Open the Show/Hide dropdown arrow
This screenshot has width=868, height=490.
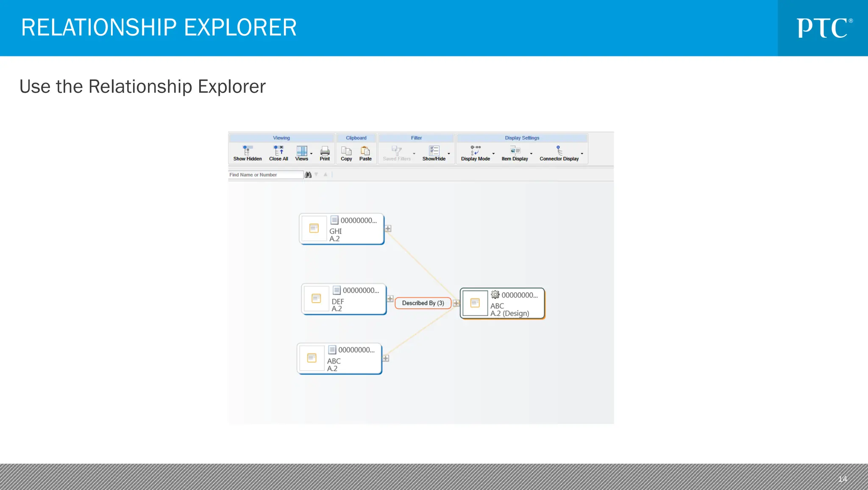pos(449,154)
